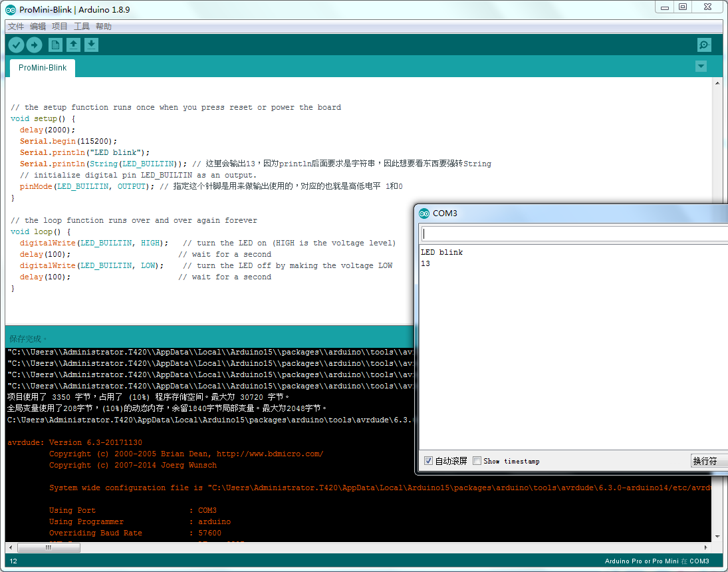Click the digitalWrite(LED_BUILTIN, LOW); line
This screenshot has width=728, height=572.
point(92,265)
